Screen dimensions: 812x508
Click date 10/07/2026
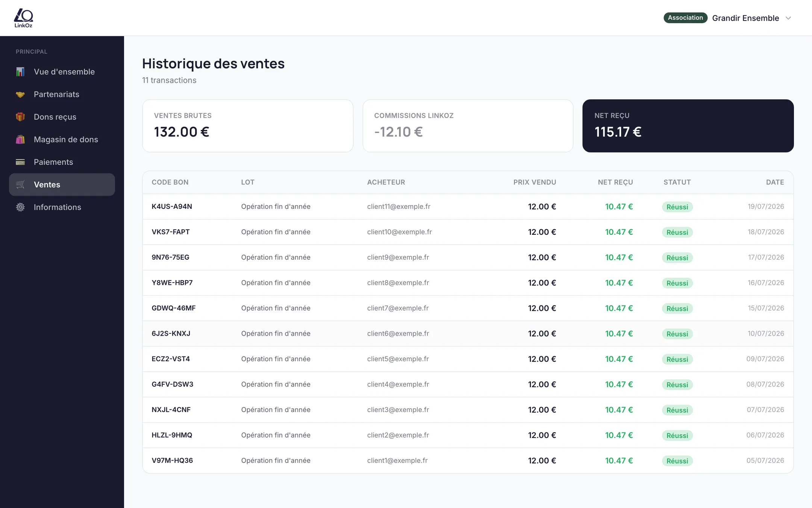click(766, 333)
